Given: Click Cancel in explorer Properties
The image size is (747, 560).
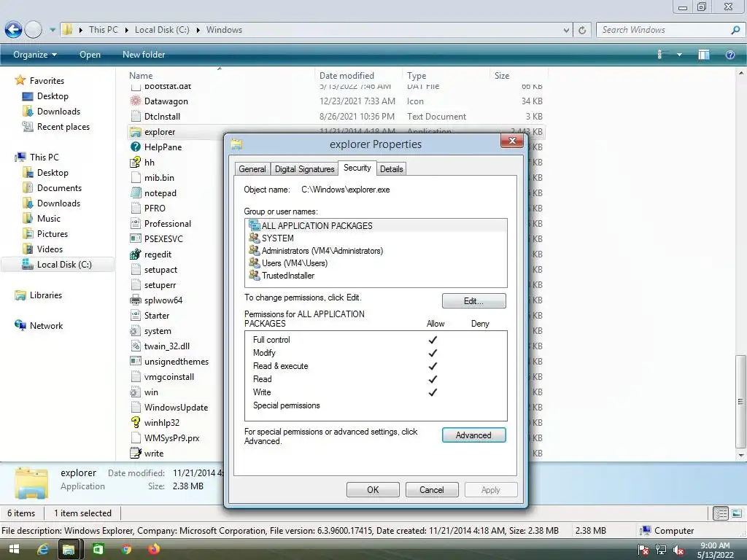Looking at the screenshot, I should pyautogui.click(x=432, y=490).
